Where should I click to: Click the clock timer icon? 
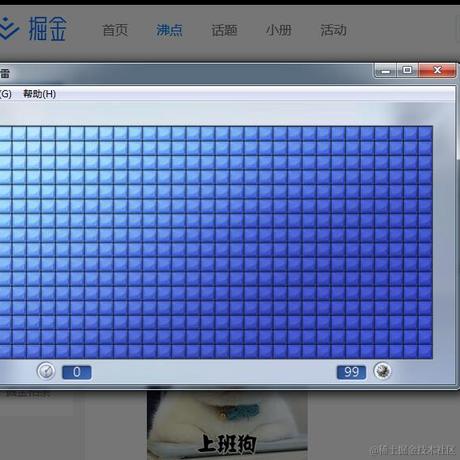pos(46,371)
